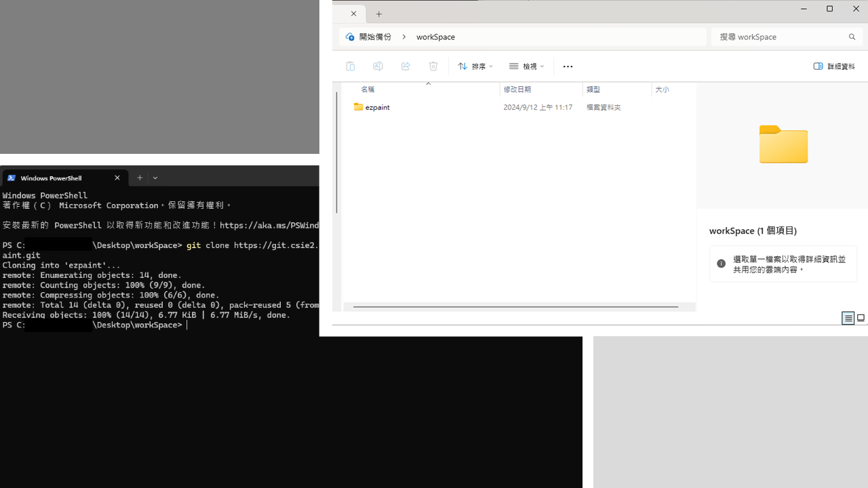Screen dimensions: 868x488
Task: Click the search magnifier icon
Action: (852, 37)
